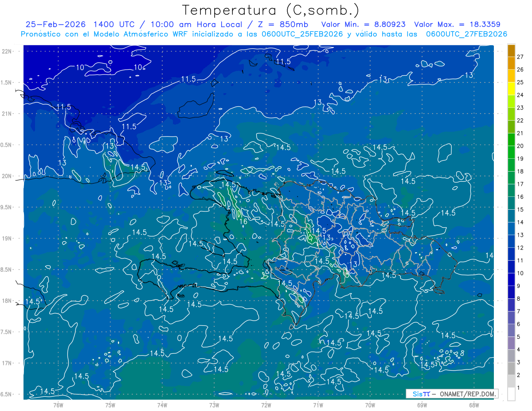Click the 19N latitude axis label
Screen dimensions: 532x411
pos(7,239)
